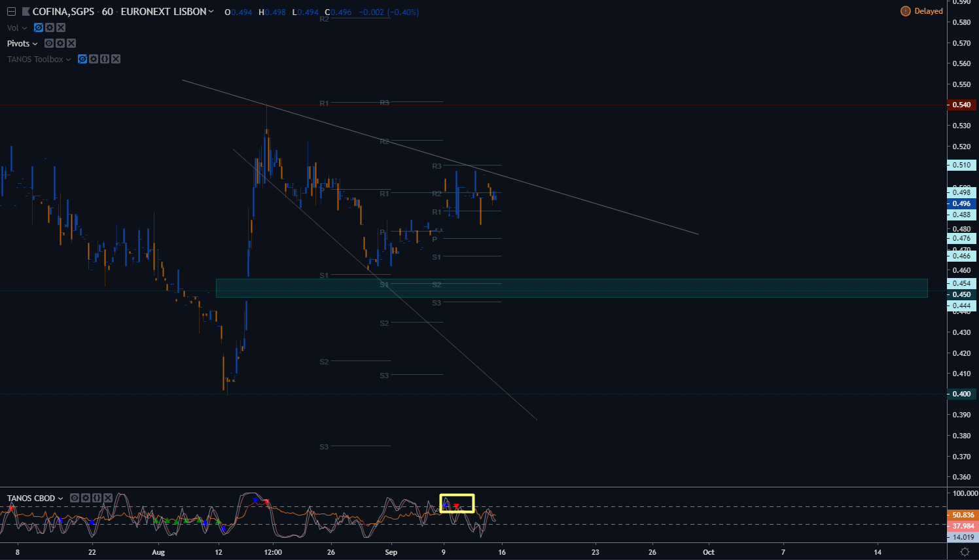
Task: Click the 12:00 label on the time axis
Action: pos(273,552)
